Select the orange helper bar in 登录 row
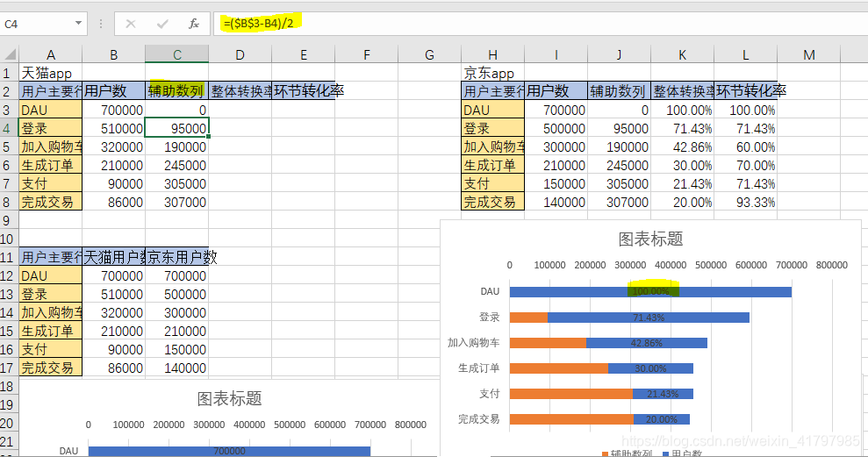This screenshot has height=457, width=868. click(x=528, y=318)
